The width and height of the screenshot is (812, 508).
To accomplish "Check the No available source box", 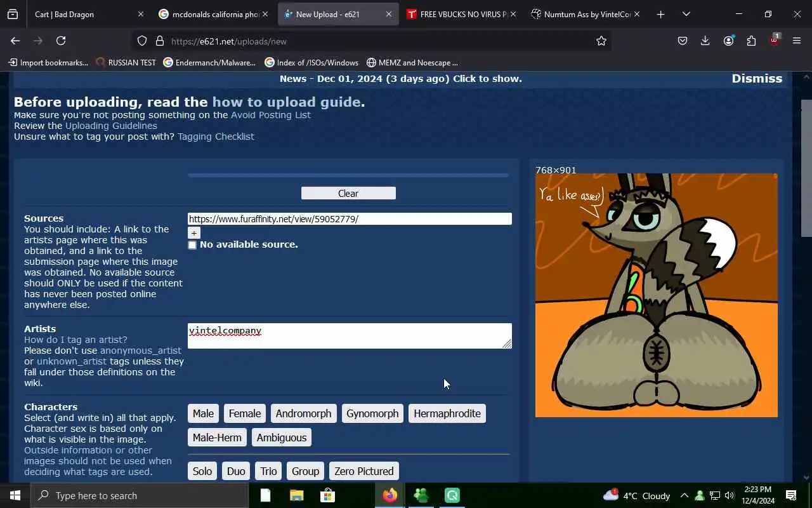I will click(192, 245).
